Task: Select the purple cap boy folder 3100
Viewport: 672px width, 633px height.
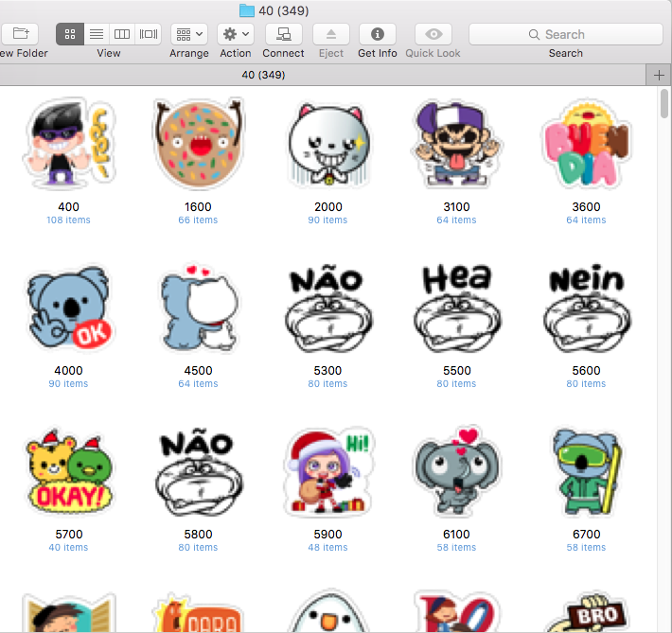Action: pyautogui.click(x=457, y=143)
